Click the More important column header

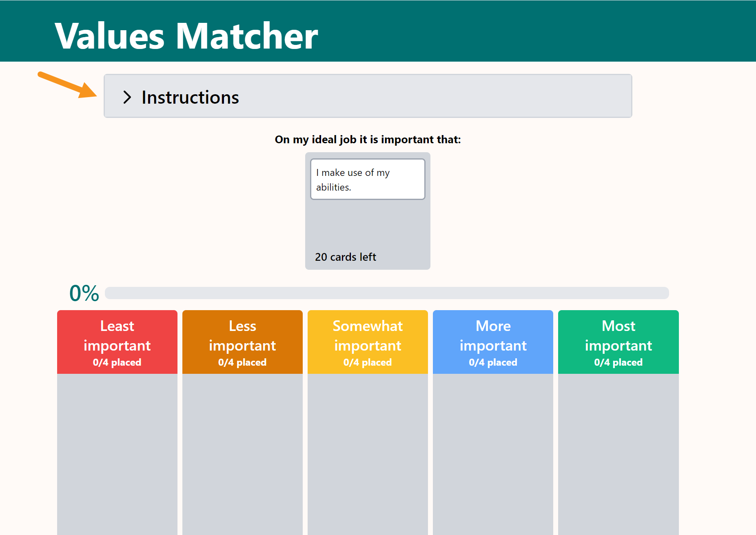pyautogui.click(x=493, y=342)
